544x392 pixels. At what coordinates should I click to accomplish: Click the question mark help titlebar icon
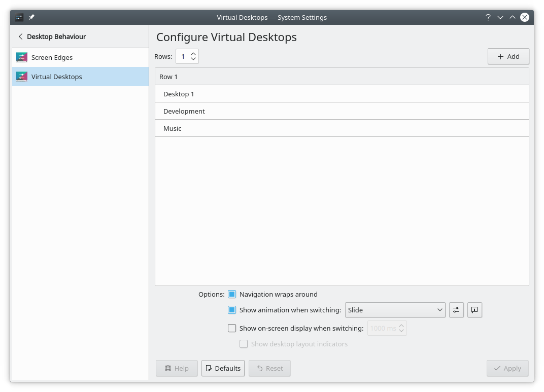click(488, 17)
